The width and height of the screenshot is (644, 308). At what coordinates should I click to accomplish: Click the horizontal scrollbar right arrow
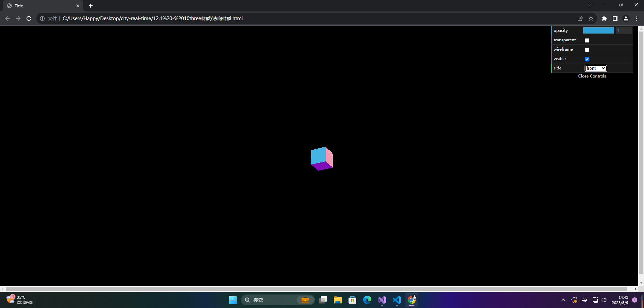tap(635, 289)
